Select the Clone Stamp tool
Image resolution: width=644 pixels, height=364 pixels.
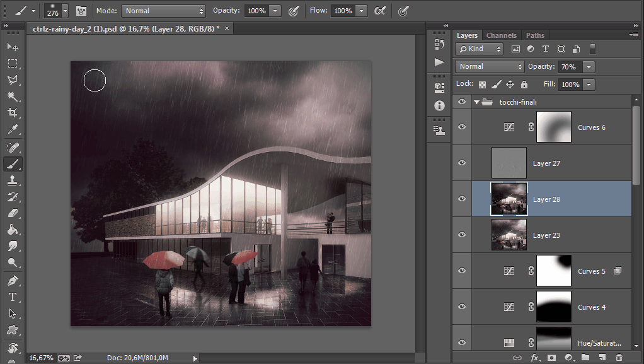(13, 180)
